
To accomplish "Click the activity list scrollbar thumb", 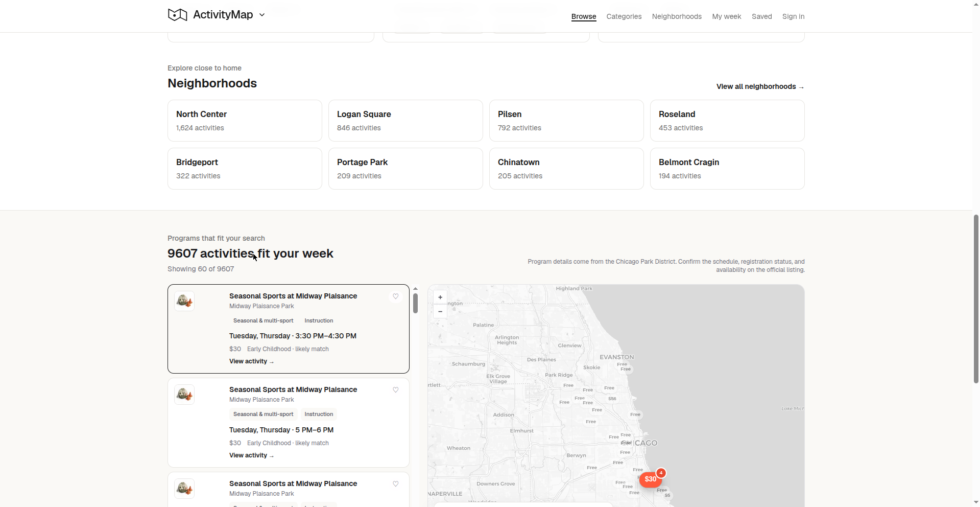I will pos(416,303).
